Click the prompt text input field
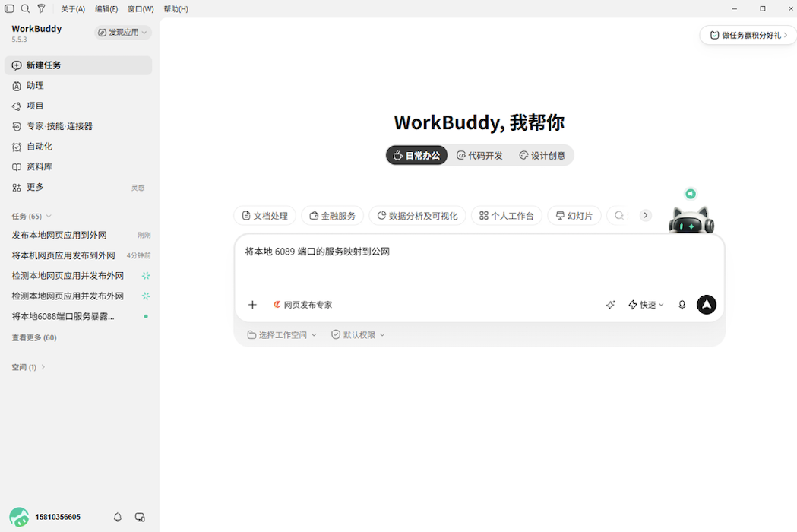 (x=479, y=263)
